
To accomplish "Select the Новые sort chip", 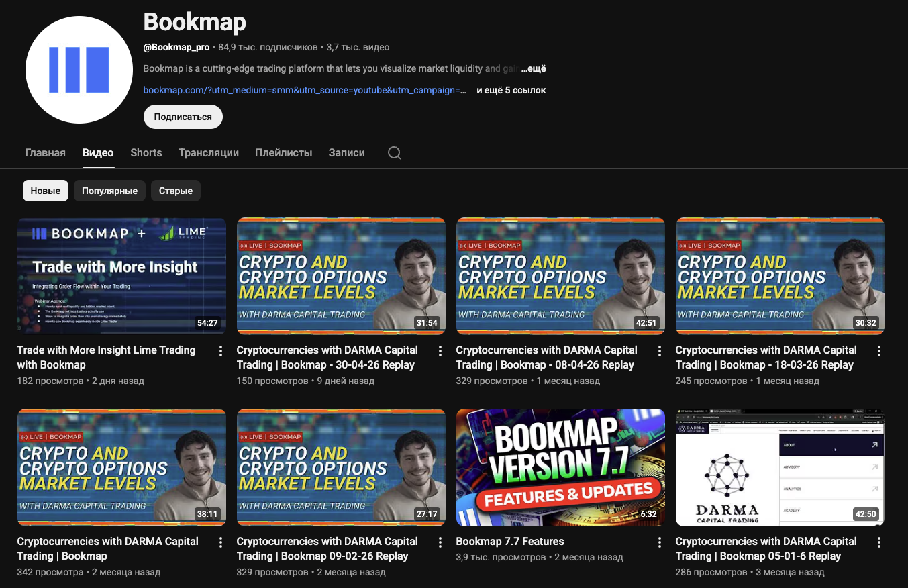I will 46,191.
